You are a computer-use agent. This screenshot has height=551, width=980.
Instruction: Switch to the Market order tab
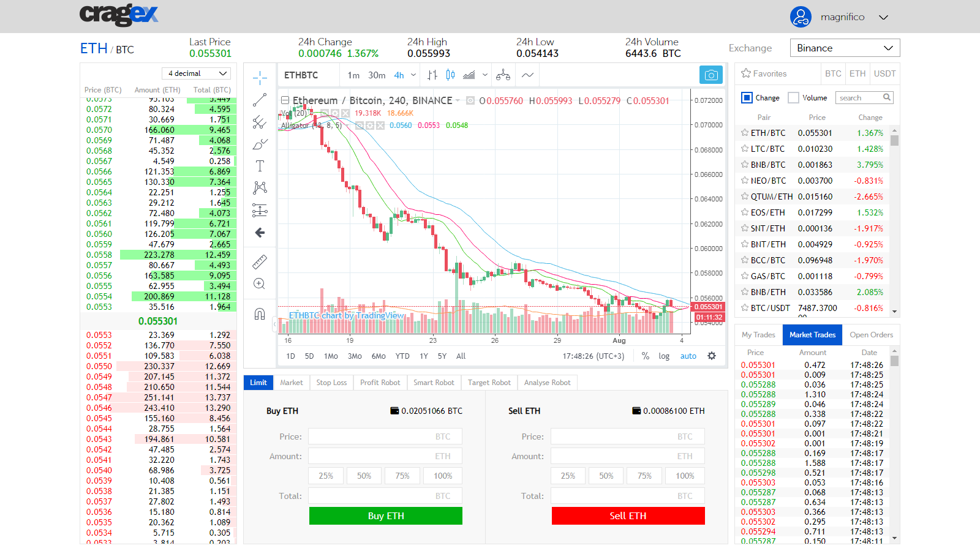click(x=292, y=383)
